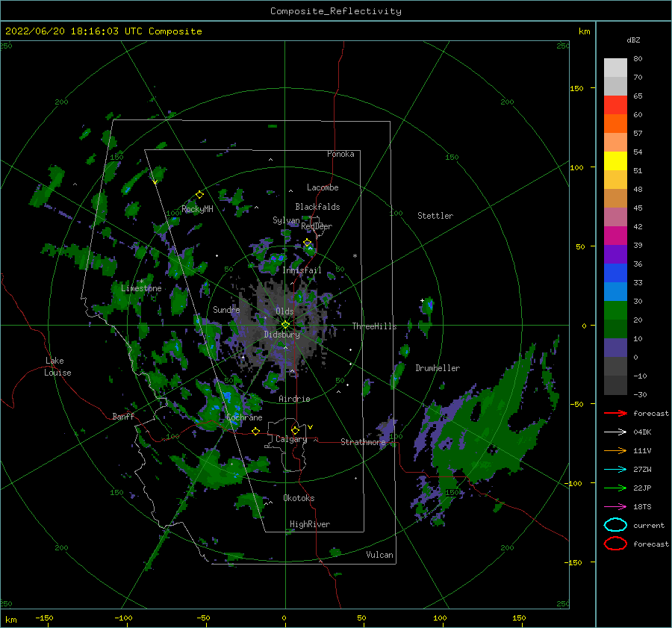Click the yellow diamond marker below Cochrane
Screen dimensions: 672x628
click(256, 431)
